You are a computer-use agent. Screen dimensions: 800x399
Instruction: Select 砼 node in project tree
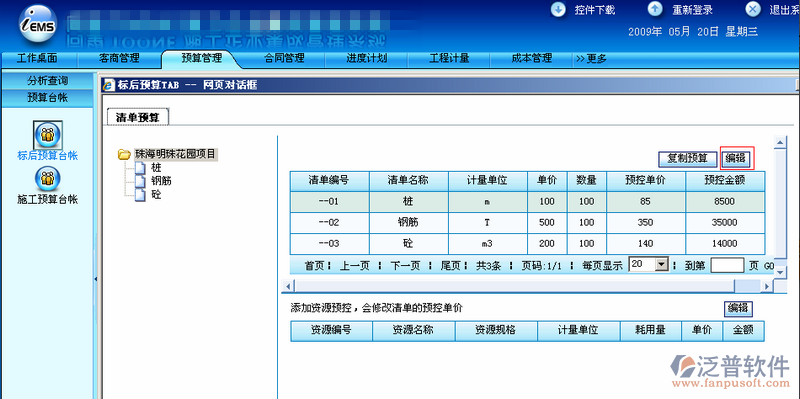pos(156,194)
